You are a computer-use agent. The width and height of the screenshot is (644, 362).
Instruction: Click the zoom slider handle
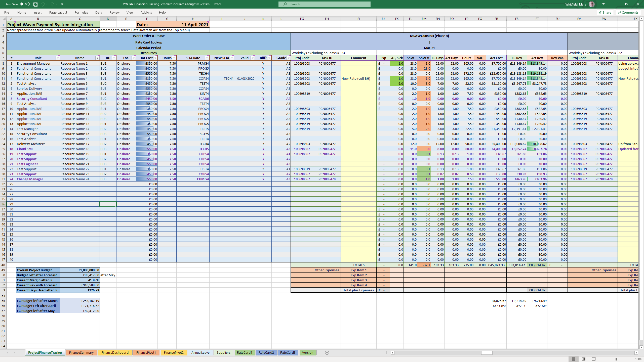(616, 359)
